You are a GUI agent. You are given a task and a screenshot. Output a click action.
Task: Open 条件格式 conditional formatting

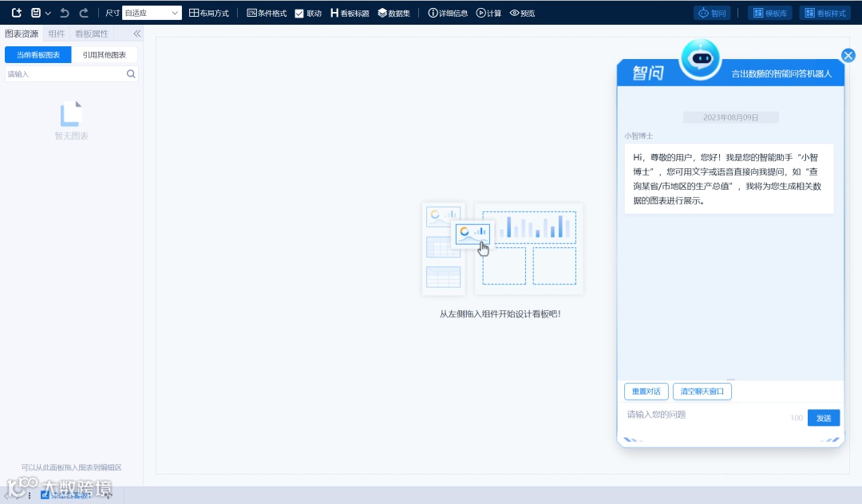coord(267,13)
